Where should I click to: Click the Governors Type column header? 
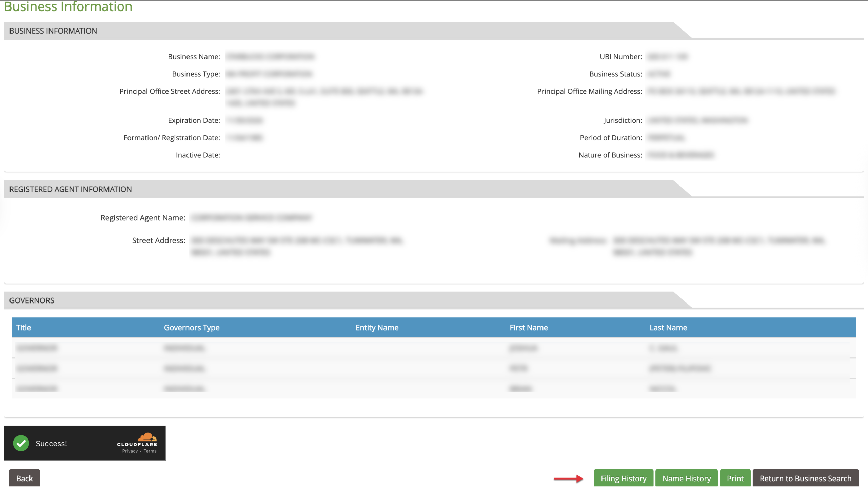pos(192,328)
